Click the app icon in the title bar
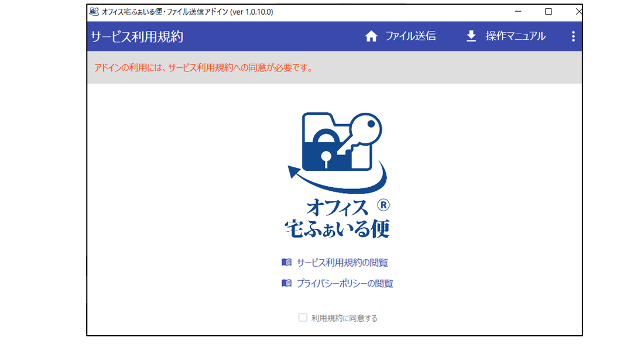Screen dimensions: 644x351 coord(94,12)
